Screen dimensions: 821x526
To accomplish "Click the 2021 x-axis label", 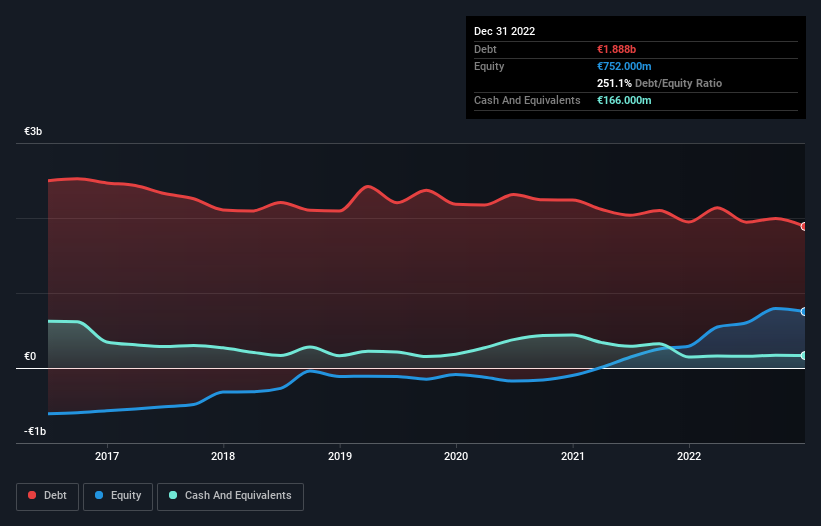I will pos(573,456).
